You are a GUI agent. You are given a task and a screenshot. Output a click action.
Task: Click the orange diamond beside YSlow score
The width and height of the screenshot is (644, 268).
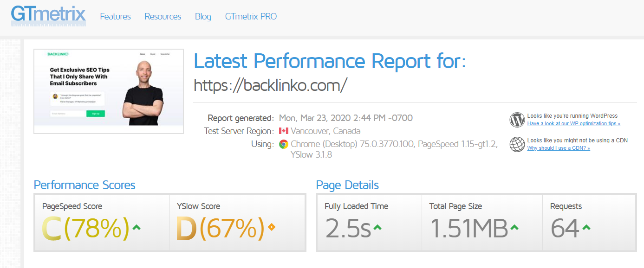coord(272,227)
